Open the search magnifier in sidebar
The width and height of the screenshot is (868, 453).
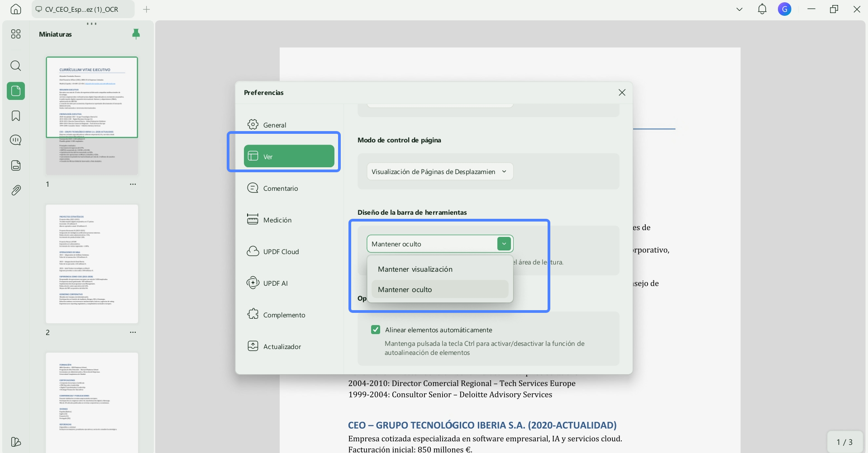(x=16, y=66)
